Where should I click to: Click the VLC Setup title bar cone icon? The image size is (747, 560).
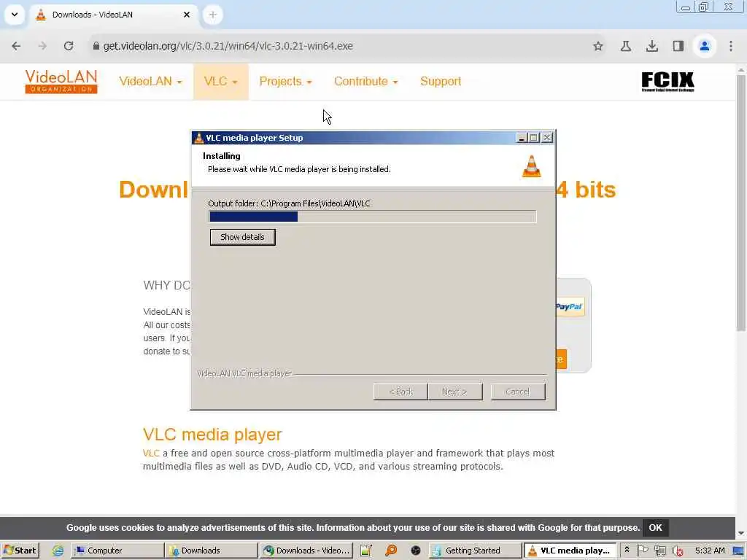point(198,138)
